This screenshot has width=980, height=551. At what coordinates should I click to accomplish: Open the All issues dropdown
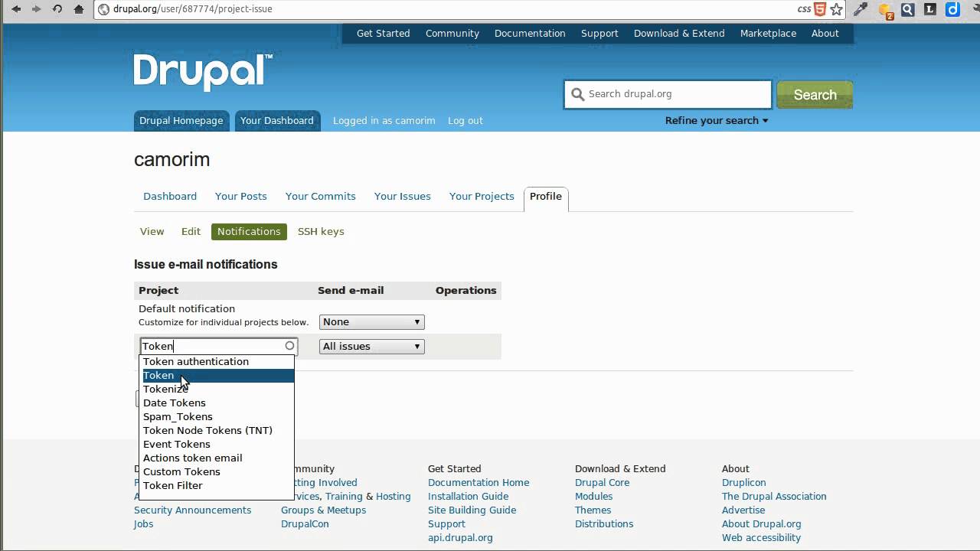point(372,347)
